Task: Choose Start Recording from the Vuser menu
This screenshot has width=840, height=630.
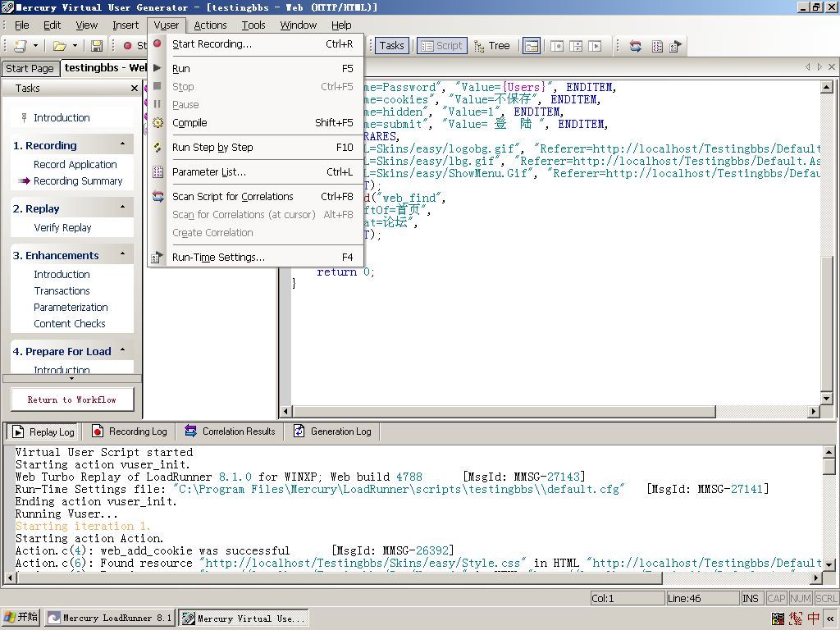Action: point(256,44)
